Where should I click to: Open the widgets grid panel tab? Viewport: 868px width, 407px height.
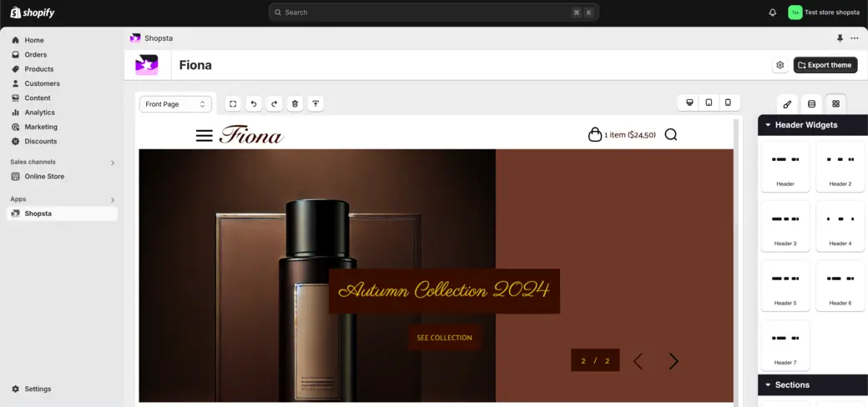(835, 104)
